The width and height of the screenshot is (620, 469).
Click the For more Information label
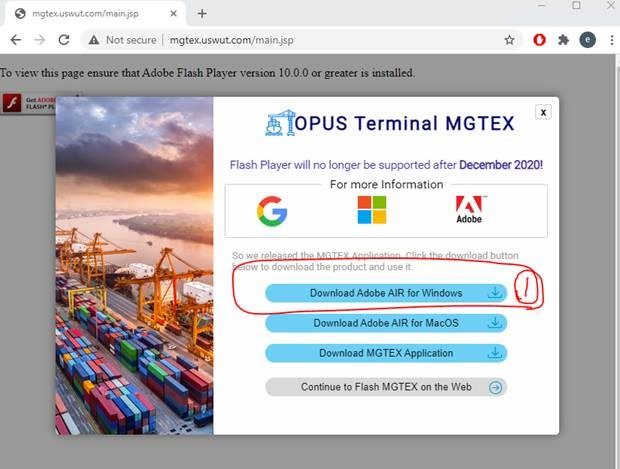386,184
